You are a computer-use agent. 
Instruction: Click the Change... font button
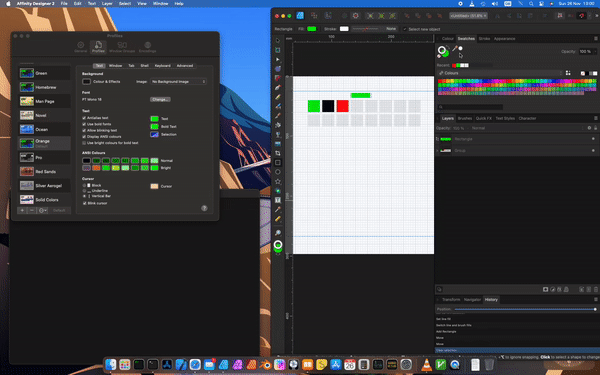pyautogui.click(x=160, y=99)
